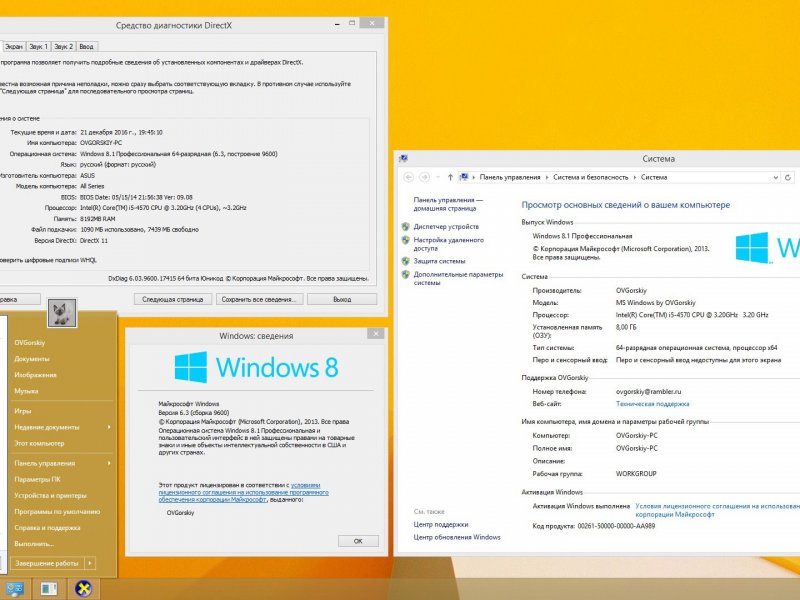Click the Remote access settings shield icon

406,240
